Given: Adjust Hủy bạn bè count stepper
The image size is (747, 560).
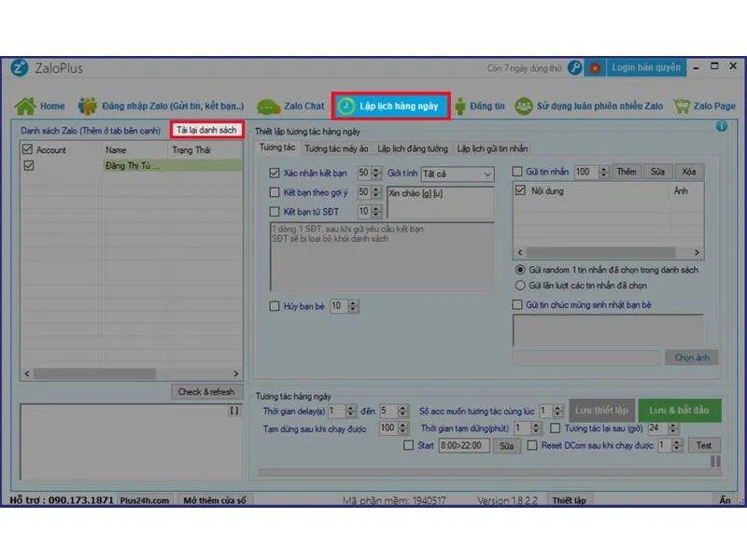Looking at the screenshot, I should pos(353,306).
